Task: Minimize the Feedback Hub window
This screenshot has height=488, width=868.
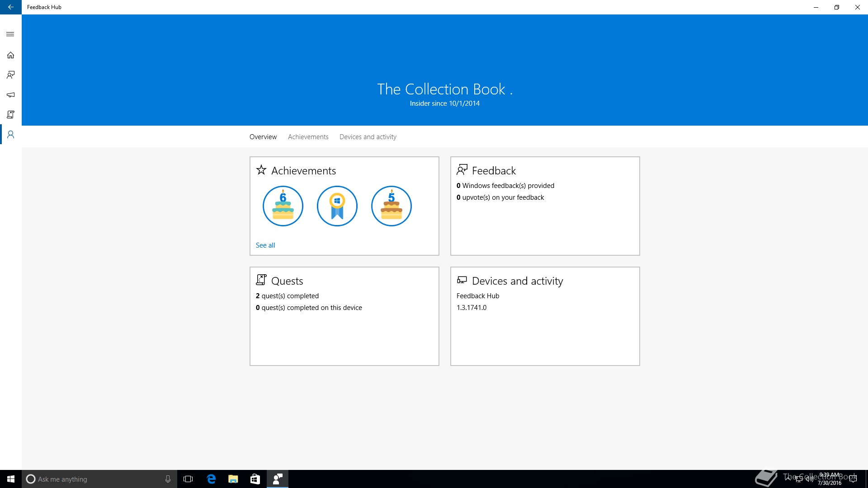Action: tap(816, 7)
